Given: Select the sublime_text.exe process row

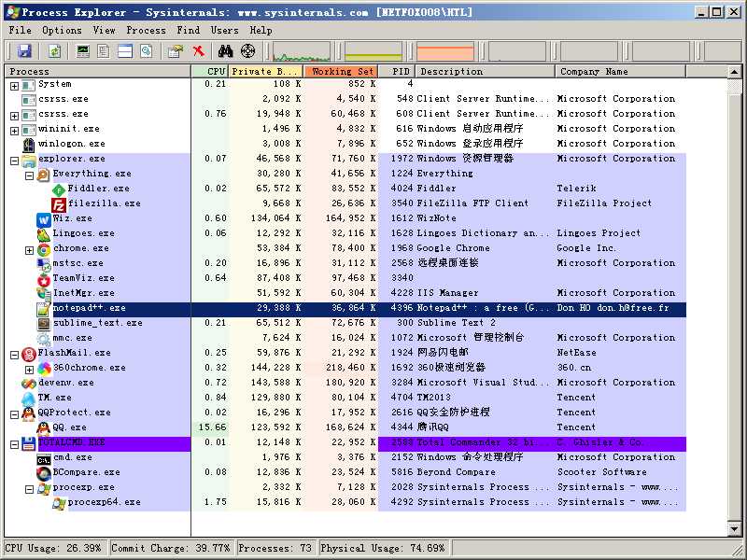Looking at the screenshot, I should coord(345,324).
